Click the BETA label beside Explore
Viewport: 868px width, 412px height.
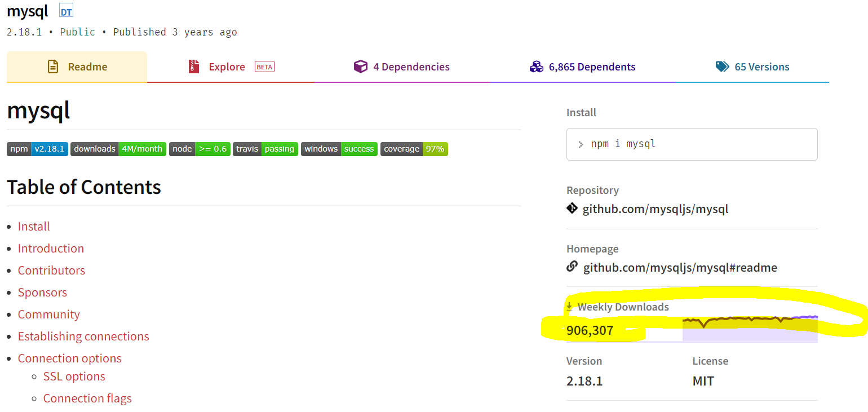(x=264, y=67)
